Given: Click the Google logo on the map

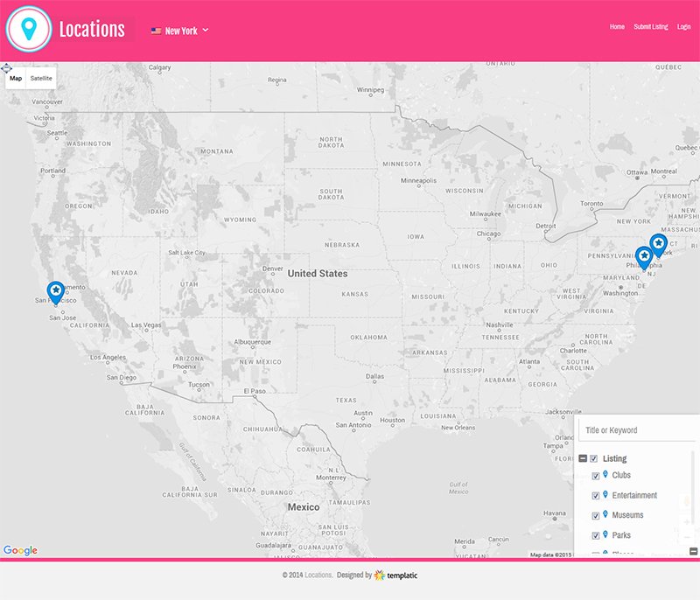Looking at the screenshot, I should coord(20,550).
